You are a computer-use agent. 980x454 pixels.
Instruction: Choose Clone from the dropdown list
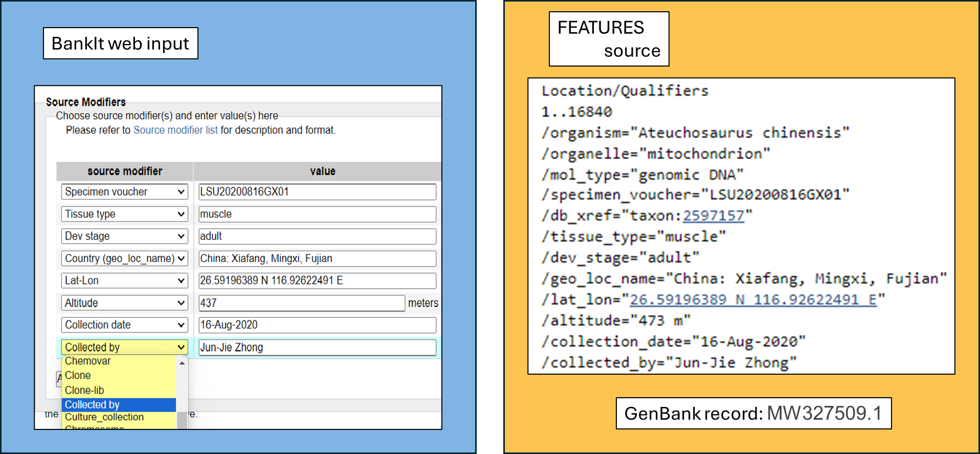pos(119,376)
